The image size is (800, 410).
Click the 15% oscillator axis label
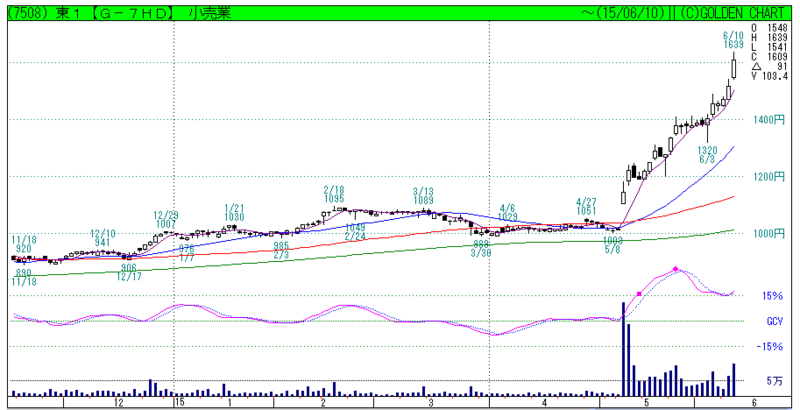[773, 296]
